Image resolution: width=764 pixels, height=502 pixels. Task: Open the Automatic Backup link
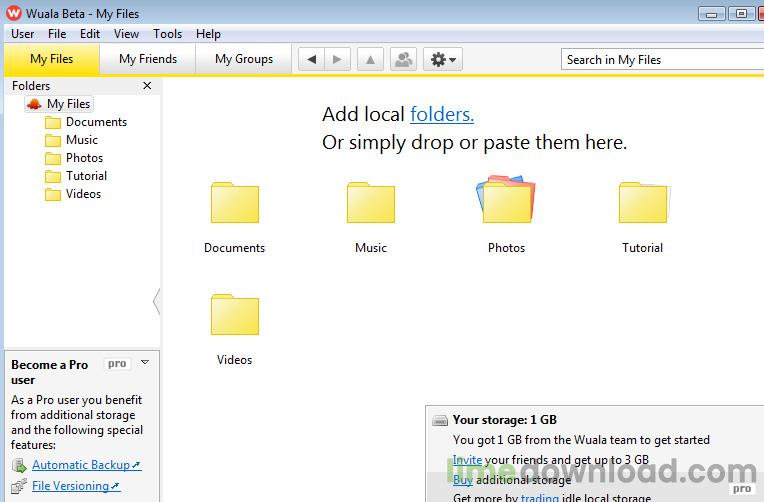coord(81,465)
